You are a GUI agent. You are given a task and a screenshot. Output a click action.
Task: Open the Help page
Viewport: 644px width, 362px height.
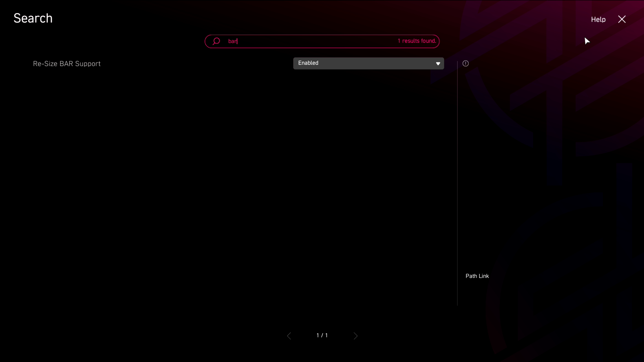(598, 19)
